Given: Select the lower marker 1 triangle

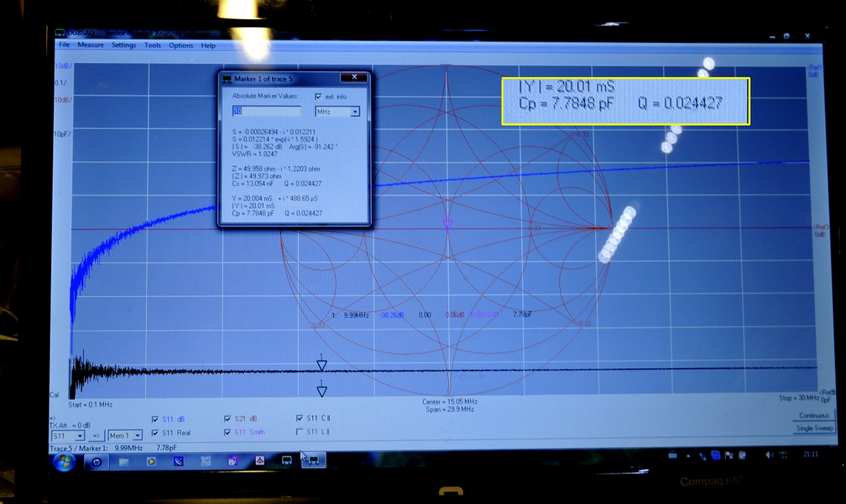Looking at the screenshot, I should (x=321, y=390).
